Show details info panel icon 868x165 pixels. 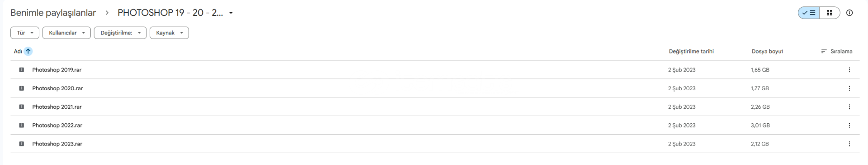[849, 13]
